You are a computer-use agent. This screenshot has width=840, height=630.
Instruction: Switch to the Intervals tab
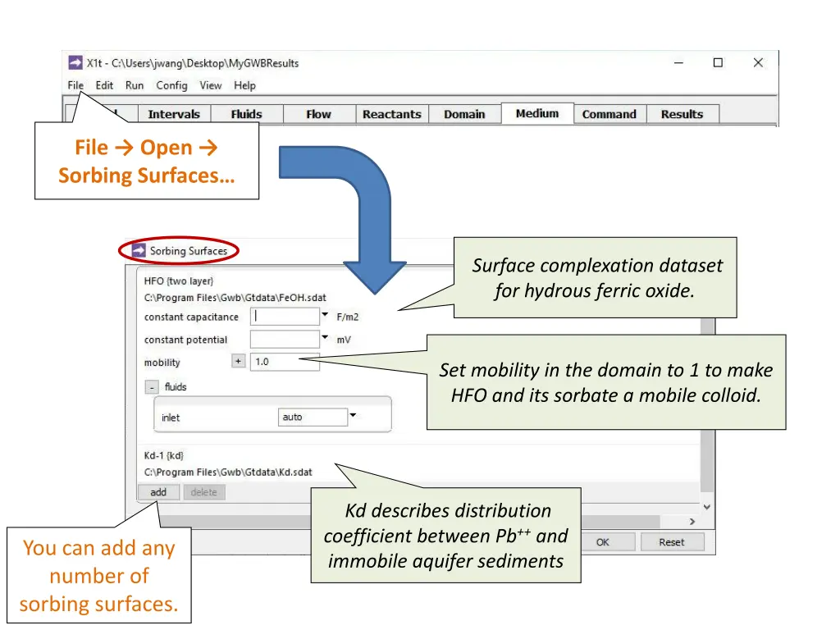click(x=174, y=114)
